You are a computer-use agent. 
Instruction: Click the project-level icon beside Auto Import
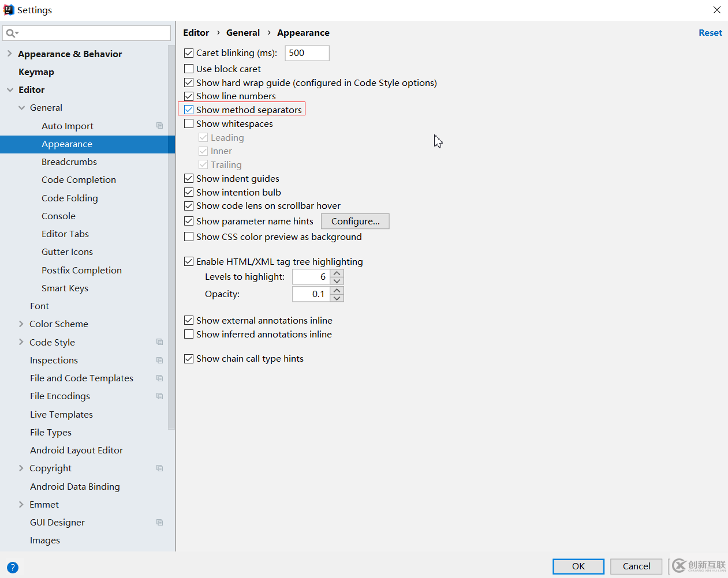pos(160,126)
